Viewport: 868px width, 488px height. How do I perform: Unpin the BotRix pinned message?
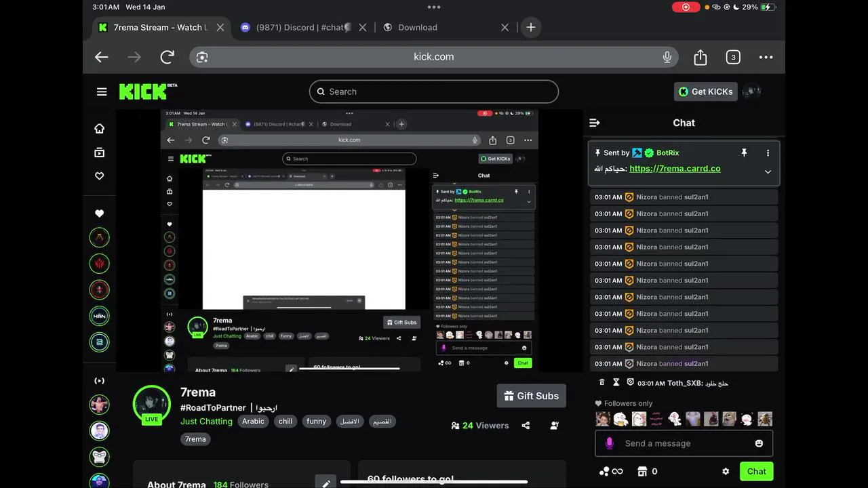[744, 152]
